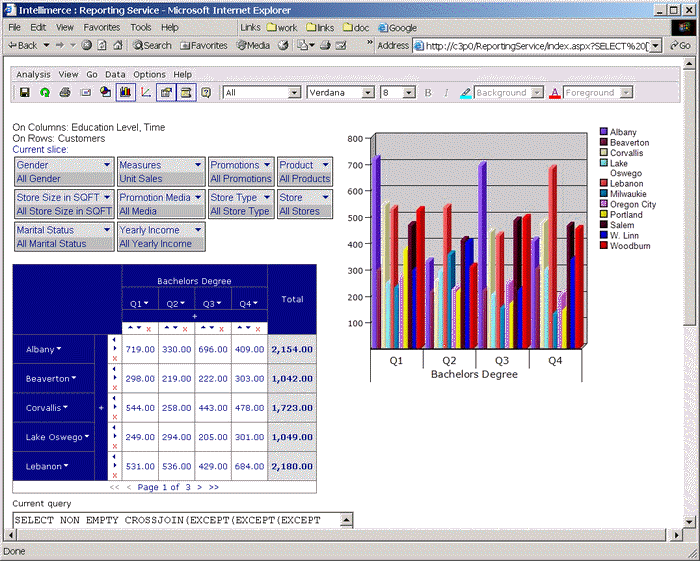Click the browser Favorites toolbar button

tap(204, 45)
